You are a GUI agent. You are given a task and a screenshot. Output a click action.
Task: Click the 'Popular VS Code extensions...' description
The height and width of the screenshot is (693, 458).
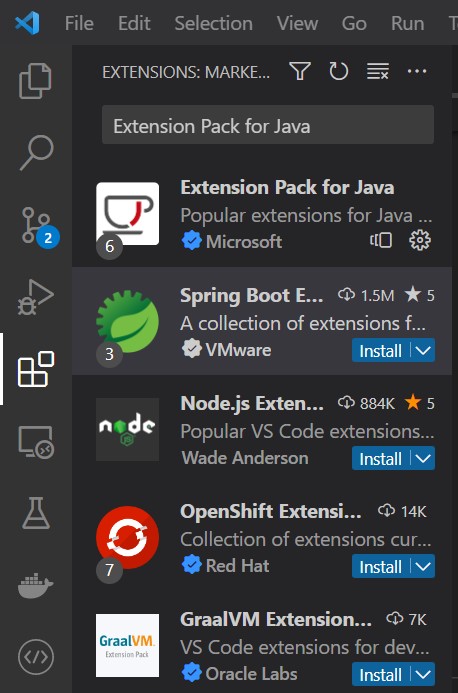[307, 431]
